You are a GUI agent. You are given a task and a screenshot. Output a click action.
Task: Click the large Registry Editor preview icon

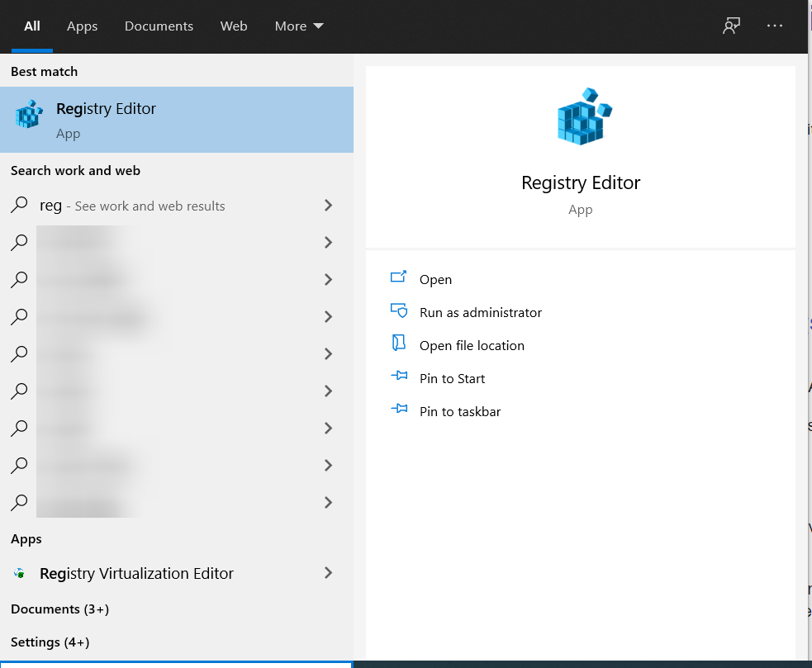tap(581, 116)
